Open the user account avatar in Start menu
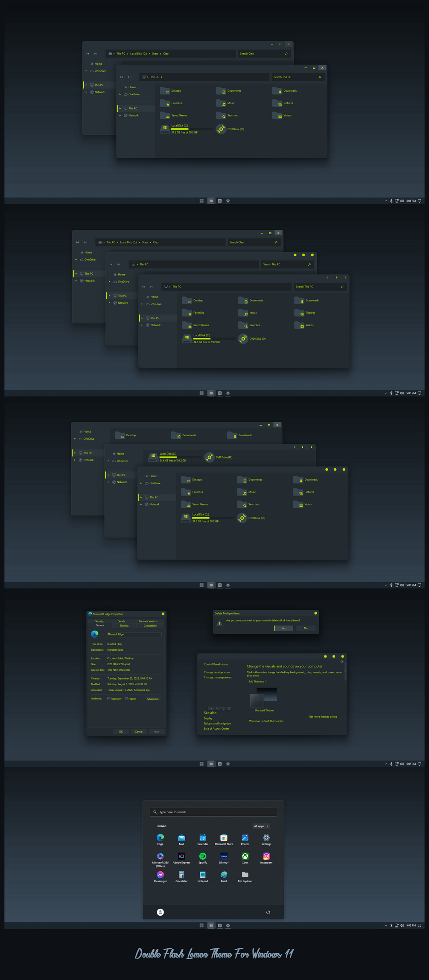The width and height of the screenshot is (429, 980). pos(161,912)
